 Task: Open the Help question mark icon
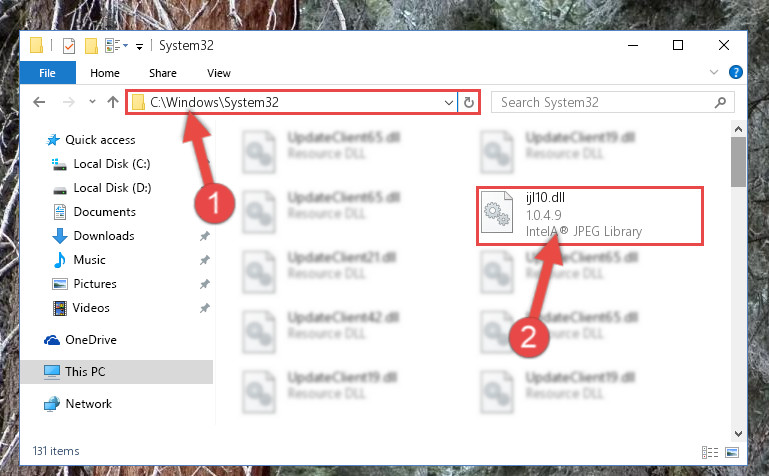(x=735, y=73)
